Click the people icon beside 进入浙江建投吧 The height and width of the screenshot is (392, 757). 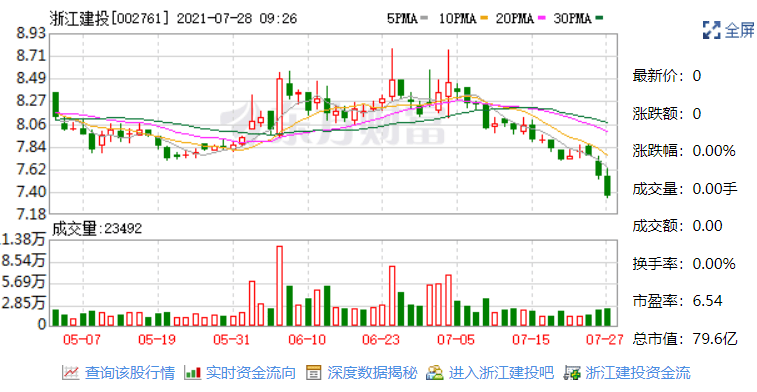pos(435,373)
